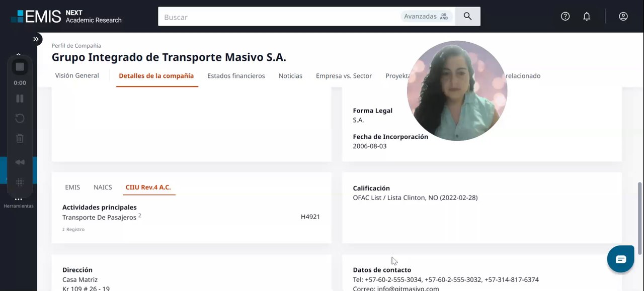Restart the recording with circular arrow icon
Viewport: 644px width, 291px height.
[x=20, y=119]
